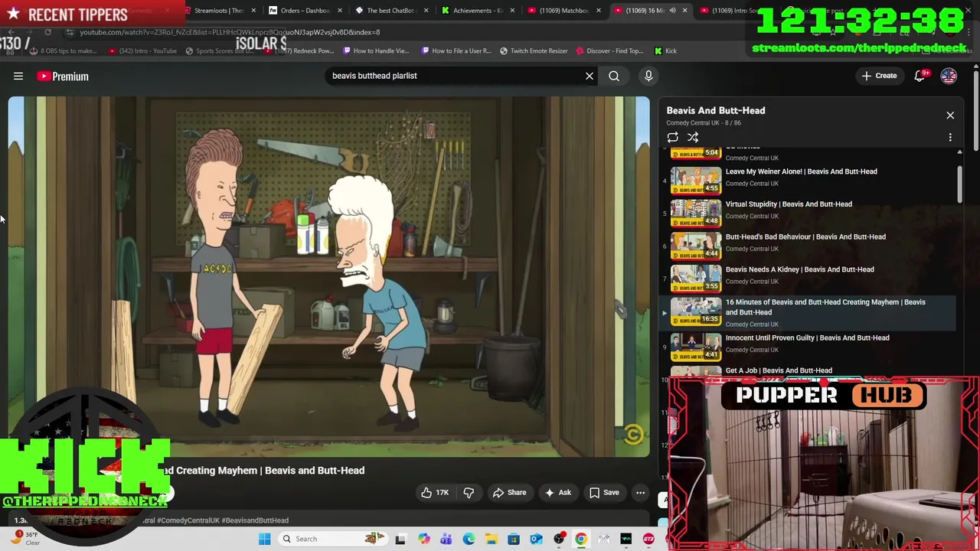Screen dimensions: 980x551
Task: Open Microsoft Teams taskbar icon
Action: [x=446, y=539]
